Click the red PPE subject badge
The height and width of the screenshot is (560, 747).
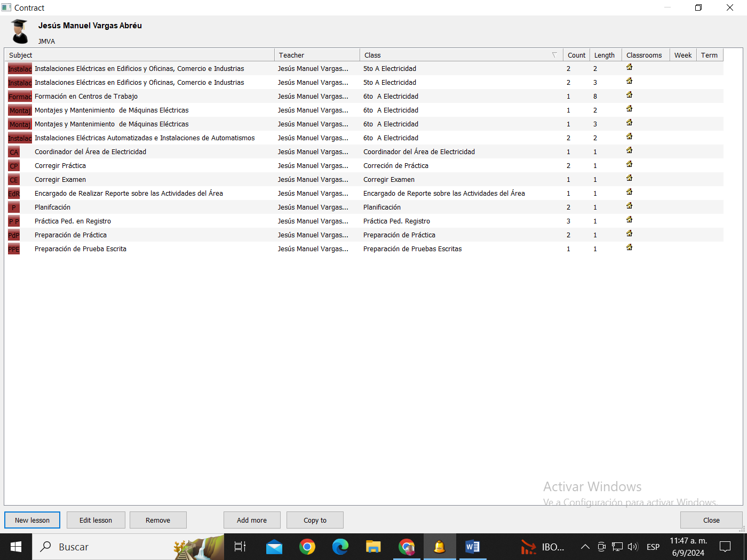pyautogui.click(x=14, y=249)
